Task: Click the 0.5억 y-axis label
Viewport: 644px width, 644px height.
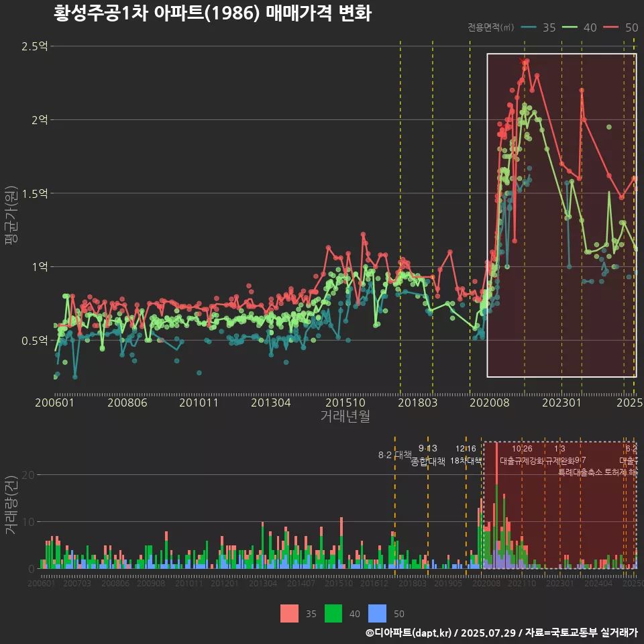Action: pos(35,341)
